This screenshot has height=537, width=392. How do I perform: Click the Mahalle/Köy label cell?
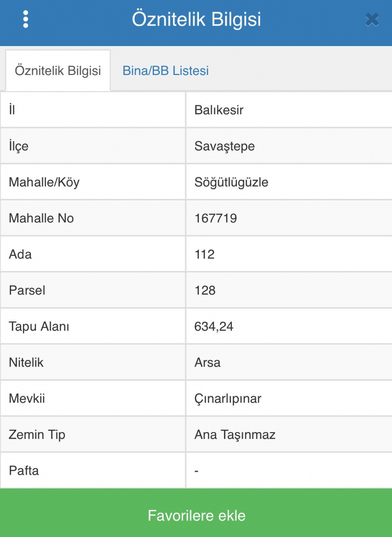[x=44, y=182]
